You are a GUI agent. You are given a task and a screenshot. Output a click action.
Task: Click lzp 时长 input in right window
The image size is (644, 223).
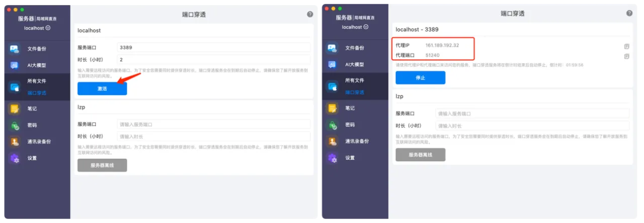tap(532, 126)
